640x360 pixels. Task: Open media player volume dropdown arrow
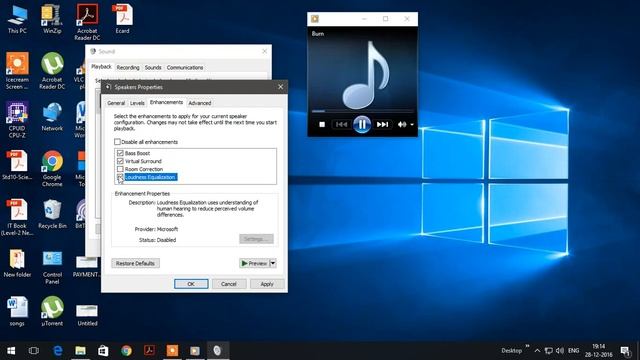412,124
